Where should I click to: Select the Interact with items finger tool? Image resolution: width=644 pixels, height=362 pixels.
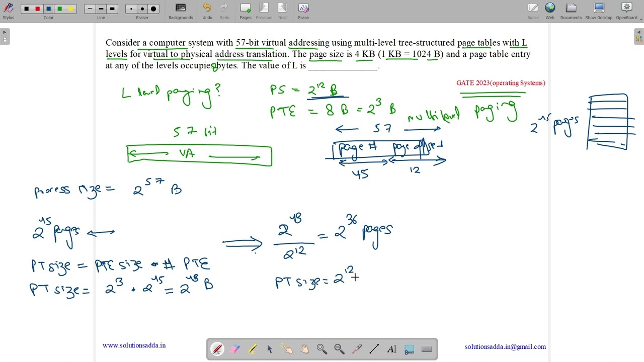coord(287,349)
